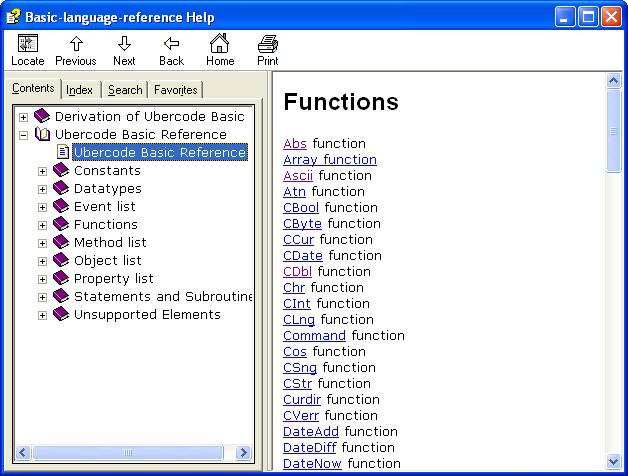Click the content pane vertical scrollbar down arrow
This screenshot has width=628, height=476.
point(614,461)
